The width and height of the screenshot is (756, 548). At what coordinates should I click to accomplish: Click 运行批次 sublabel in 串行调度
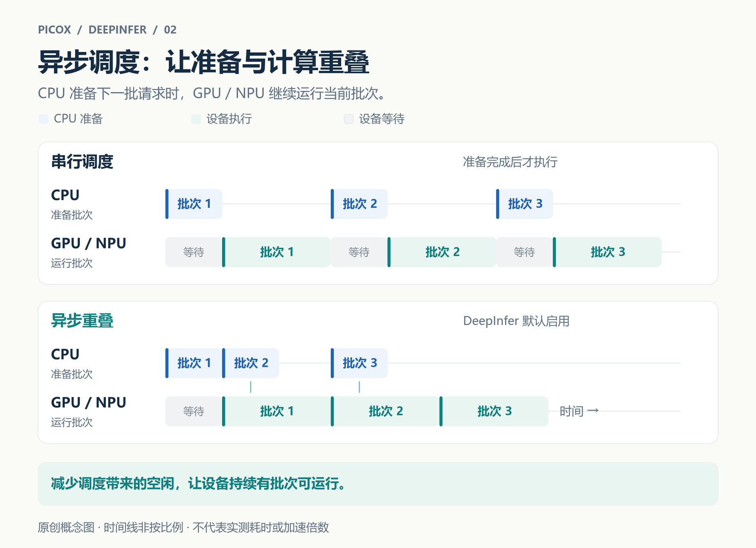pos(72,263)
